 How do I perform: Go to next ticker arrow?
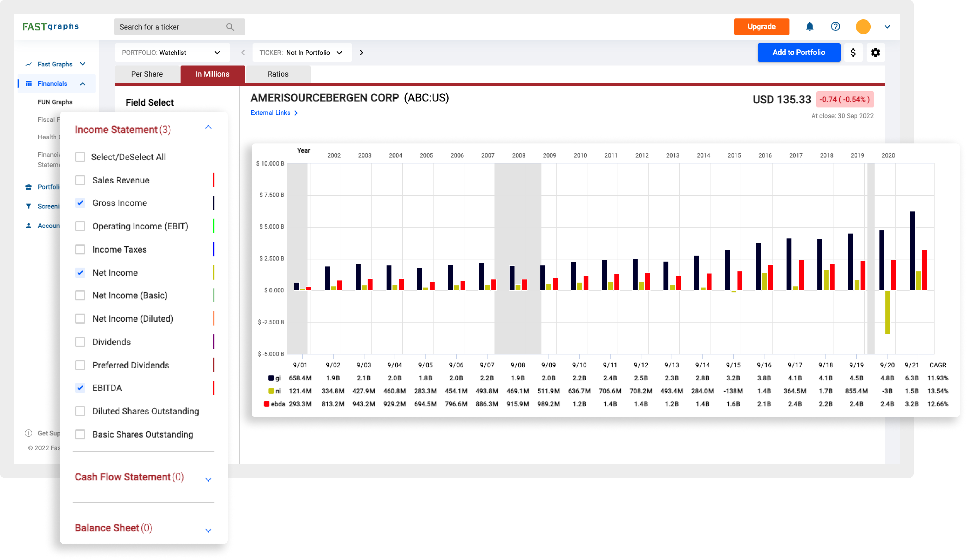361,53
